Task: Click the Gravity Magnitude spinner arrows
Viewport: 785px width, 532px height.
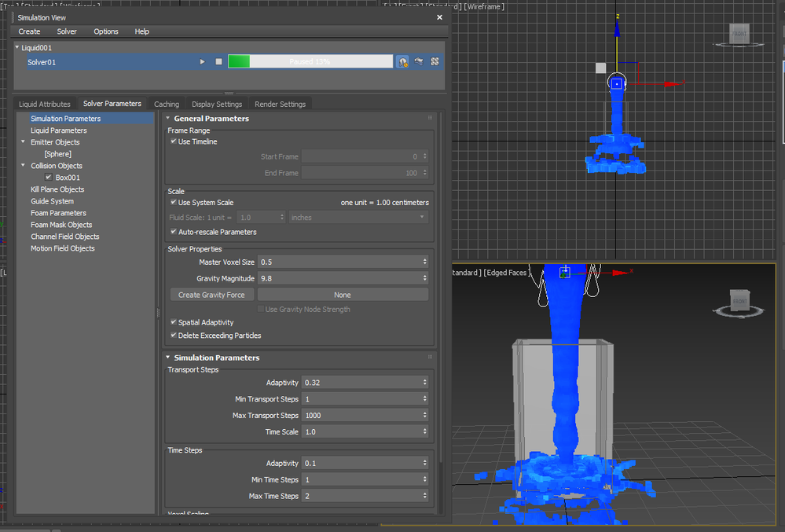Action: pos(424,278)
